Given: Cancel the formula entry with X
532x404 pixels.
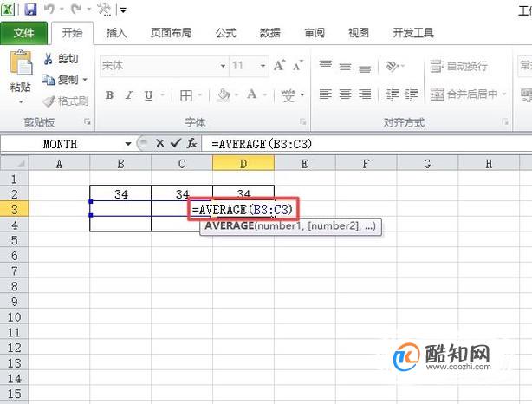Looking at the screenshot, I should click(x=159, y=143).
